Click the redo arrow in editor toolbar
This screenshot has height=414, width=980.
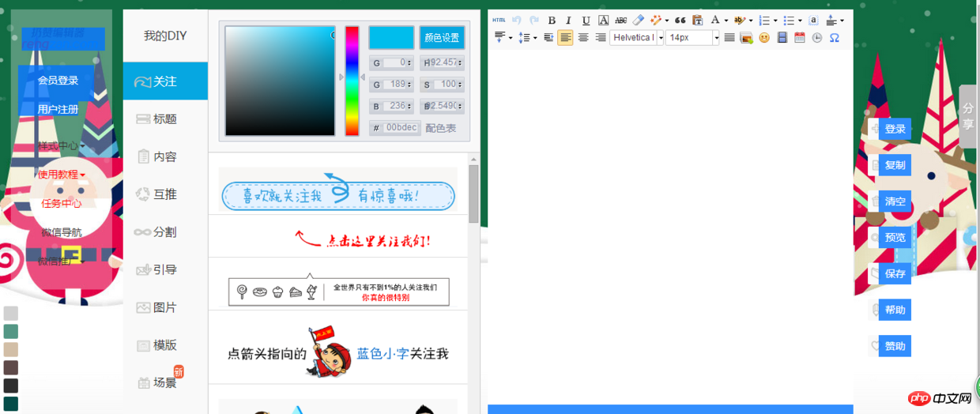coord(534,20)
